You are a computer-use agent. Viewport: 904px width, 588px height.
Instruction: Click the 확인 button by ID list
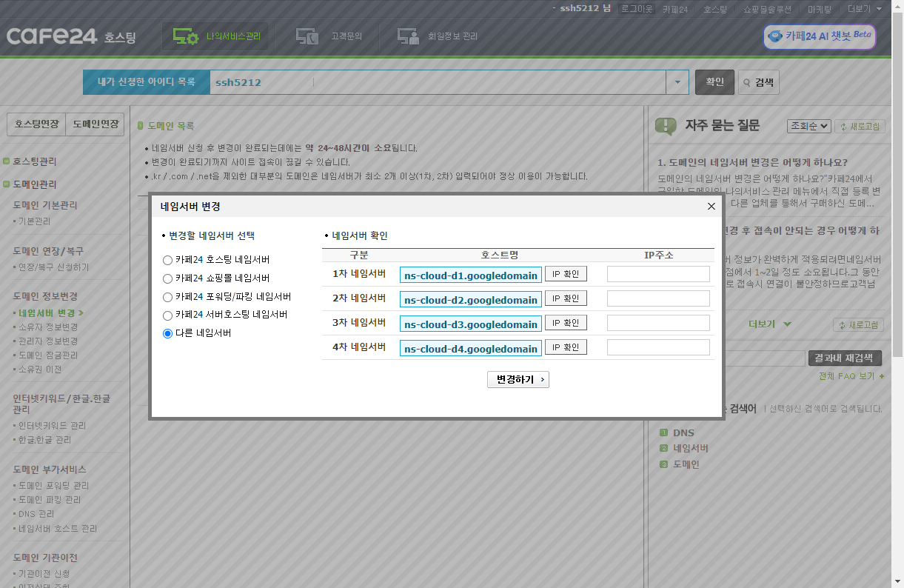[x=714, y=82]
